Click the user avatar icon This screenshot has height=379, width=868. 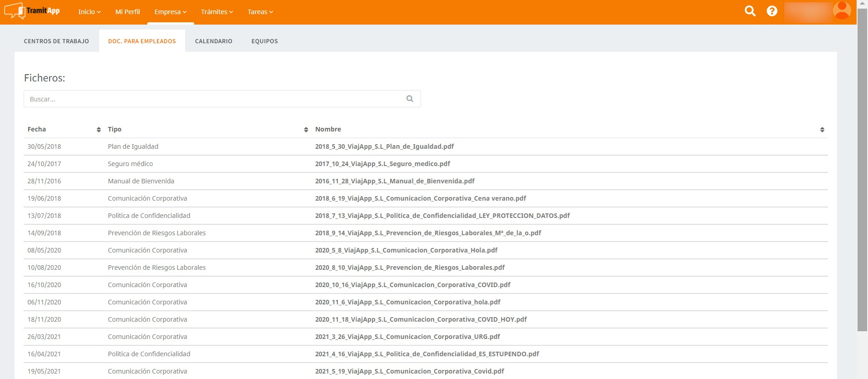(x=842, y=11)
